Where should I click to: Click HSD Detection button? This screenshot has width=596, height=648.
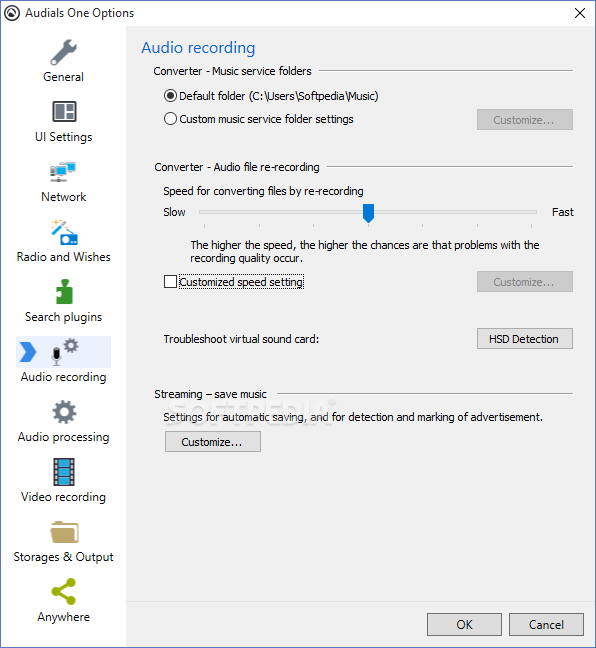(524, 339)
